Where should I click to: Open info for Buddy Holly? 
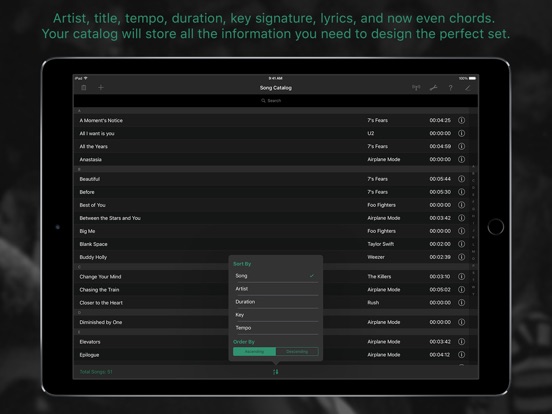pos(462,257)
